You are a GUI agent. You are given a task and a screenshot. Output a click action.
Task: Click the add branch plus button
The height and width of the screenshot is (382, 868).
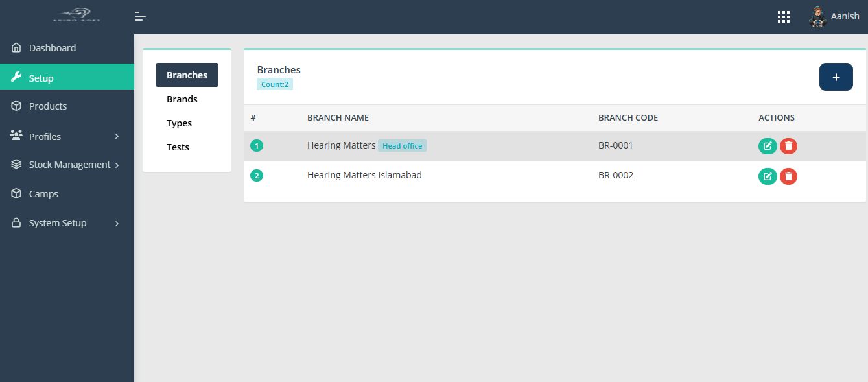pyautogui.click(x=836, y=77)
